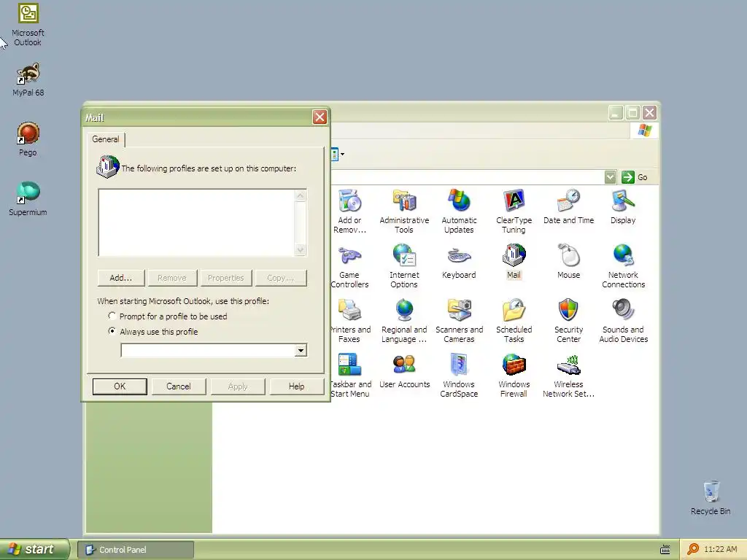The height and width of the screenshot is (560, 747).
Task: Close the Mail dialog
Action: [320, 117]
